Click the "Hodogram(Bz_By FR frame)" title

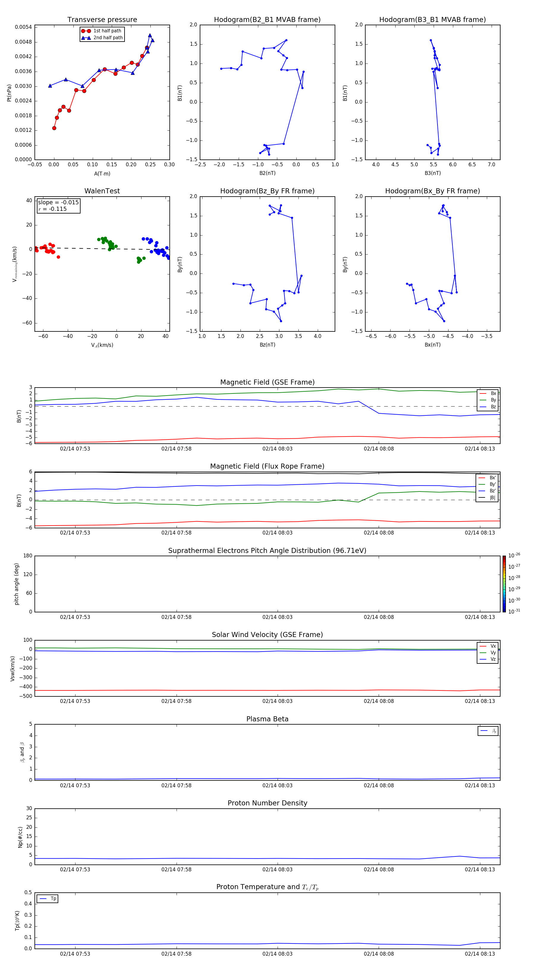pos(267,191)
